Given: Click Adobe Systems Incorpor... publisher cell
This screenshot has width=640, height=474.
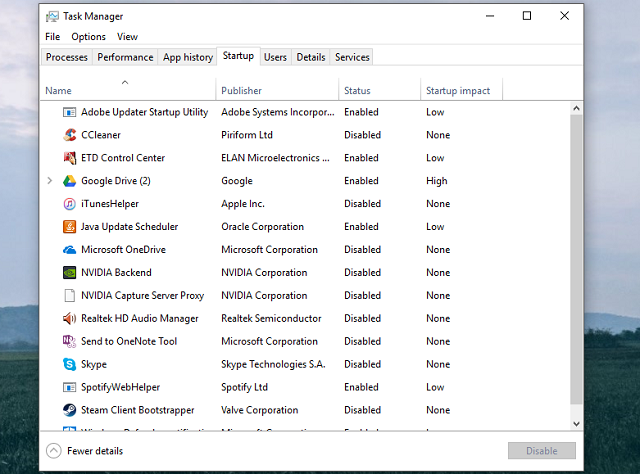Looking at the screenshot, I should (278, 112).
